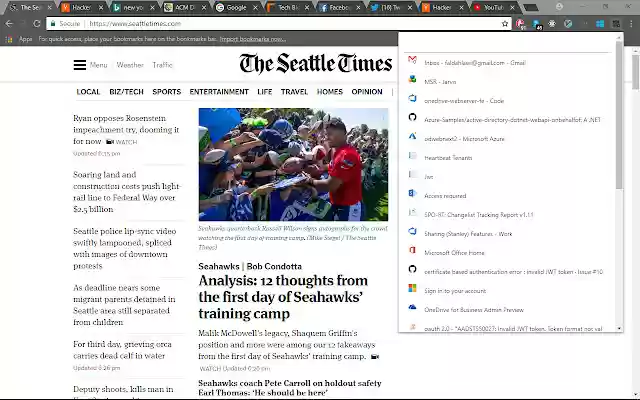640x400 pixels.
Task: Reload the current page
Action: 37,24
